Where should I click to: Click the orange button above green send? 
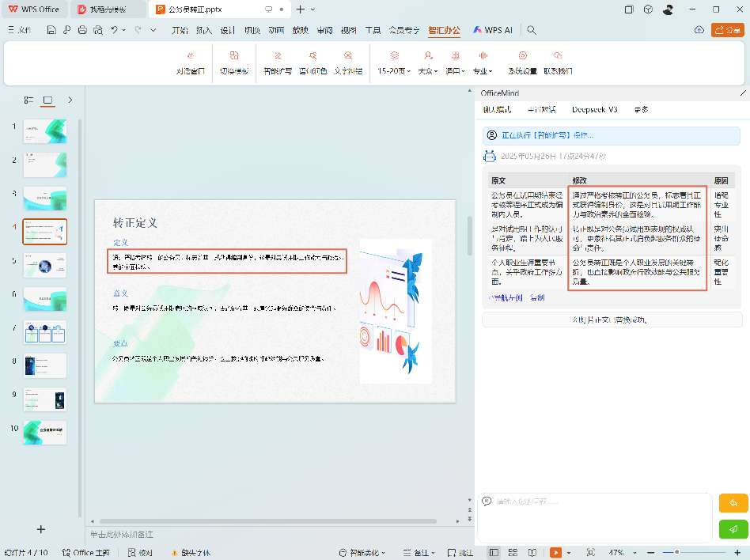pyautogui.click(x=733, y=503)
